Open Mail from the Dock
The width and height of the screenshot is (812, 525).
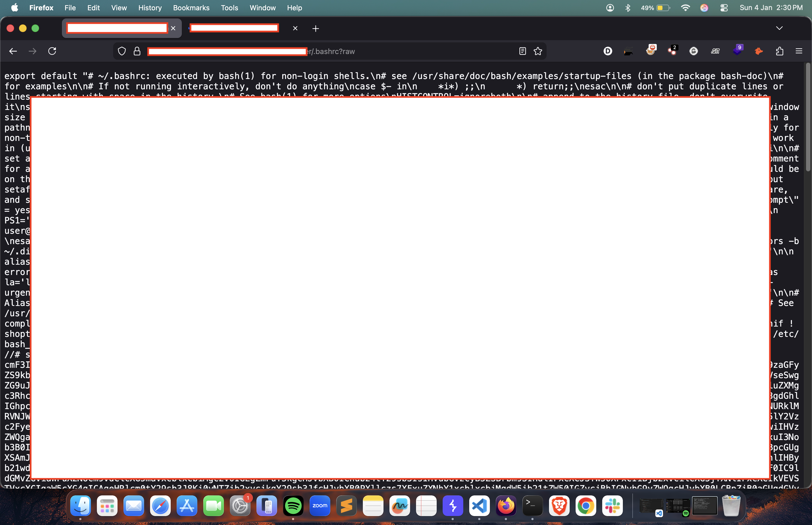tap(134, 505)
